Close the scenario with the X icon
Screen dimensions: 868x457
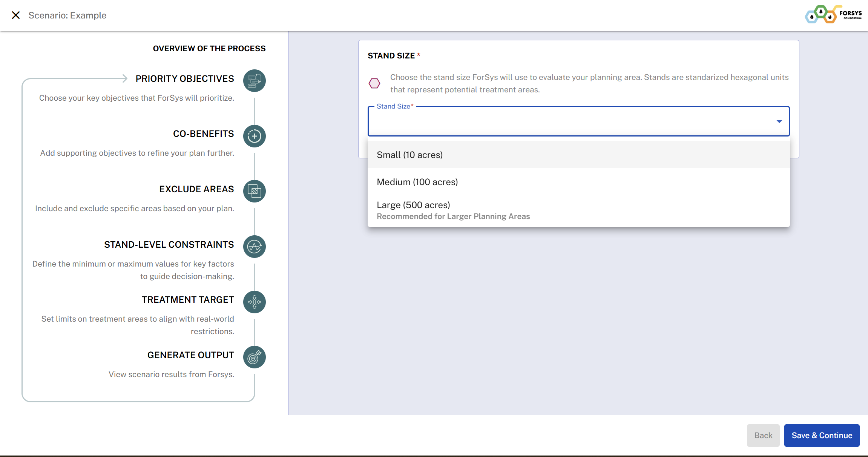pyautogui.click(x=16, y=15)
